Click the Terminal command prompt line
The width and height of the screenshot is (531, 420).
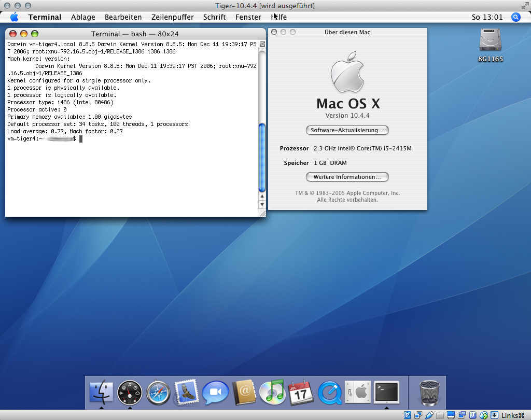tap(45, 139)
